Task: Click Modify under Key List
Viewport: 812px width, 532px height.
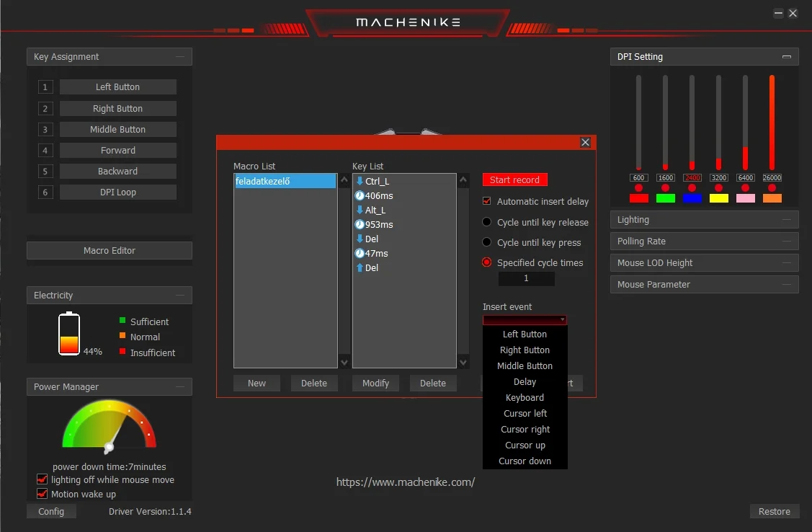Action: pyautogui.click(x=375, y=384)
